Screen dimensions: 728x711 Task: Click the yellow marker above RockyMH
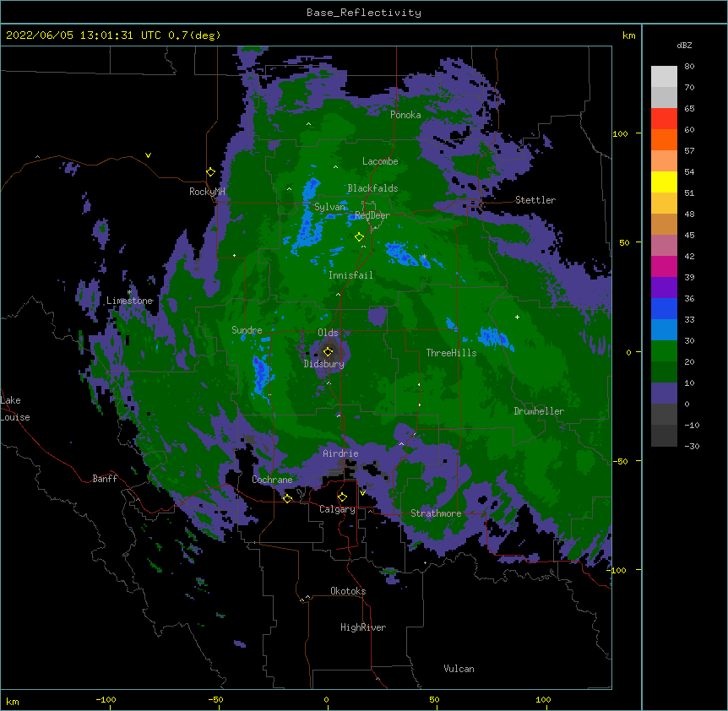210,172
